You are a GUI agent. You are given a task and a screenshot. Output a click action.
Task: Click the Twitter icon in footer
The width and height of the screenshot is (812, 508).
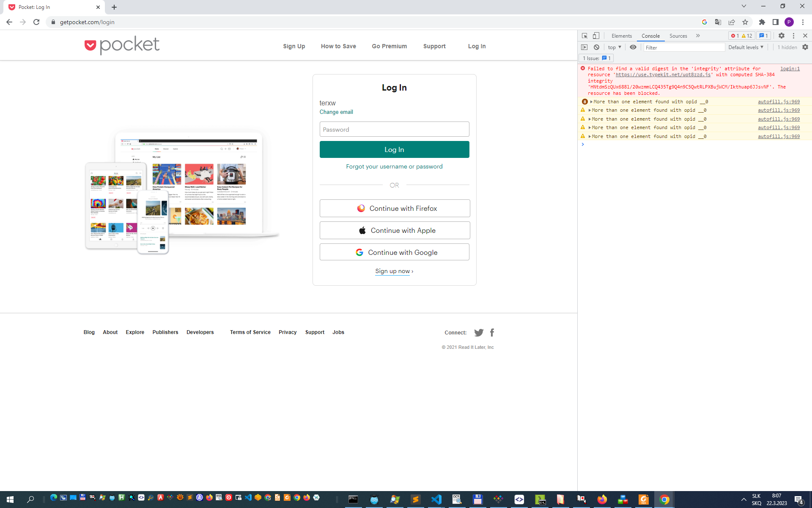click(x=479, y=332)
